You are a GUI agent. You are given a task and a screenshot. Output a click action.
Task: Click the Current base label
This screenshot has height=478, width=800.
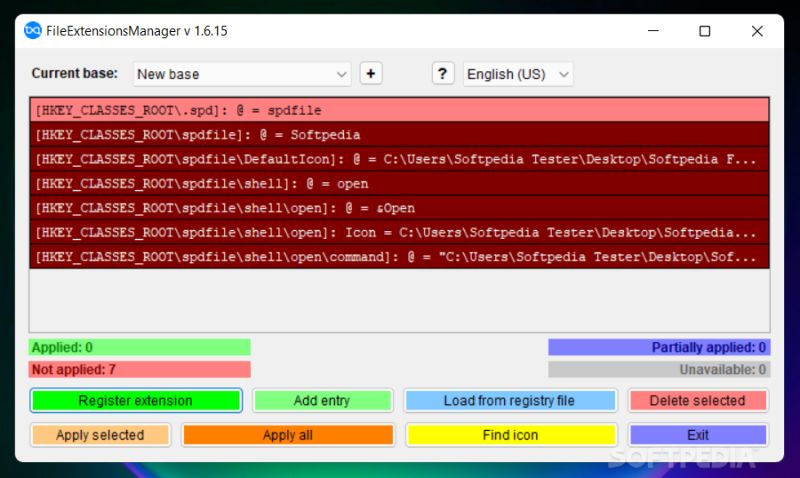(74, 73)
